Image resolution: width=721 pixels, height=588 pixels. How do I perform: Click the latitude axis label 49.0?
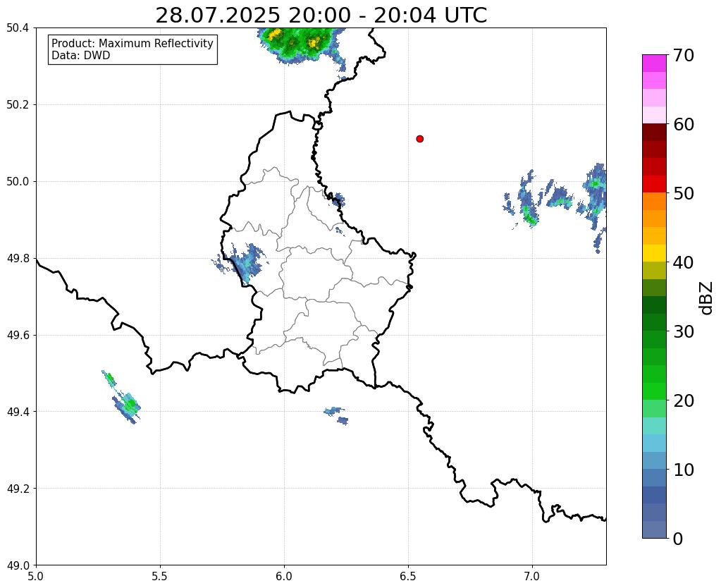[18, 565]
